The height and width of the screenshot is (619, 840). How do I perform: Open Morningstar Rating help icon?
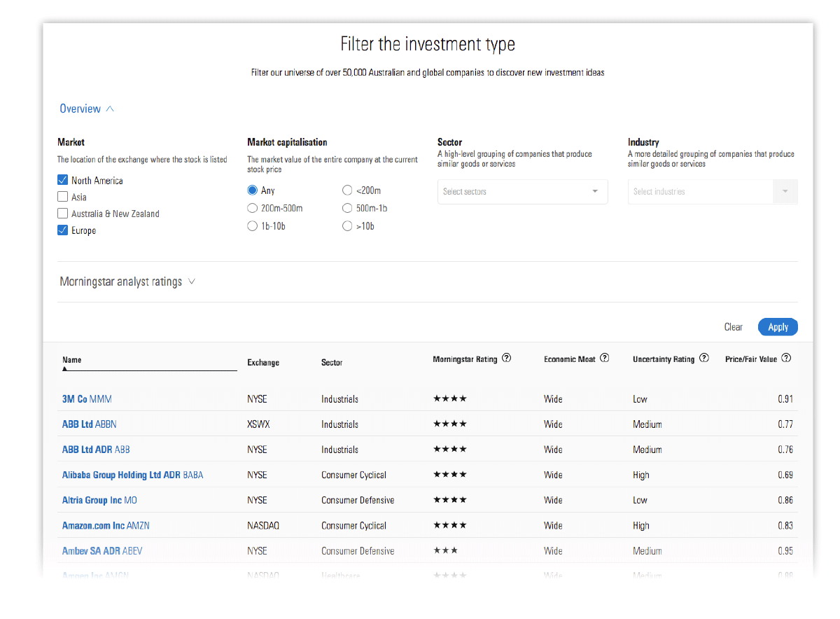507,359
